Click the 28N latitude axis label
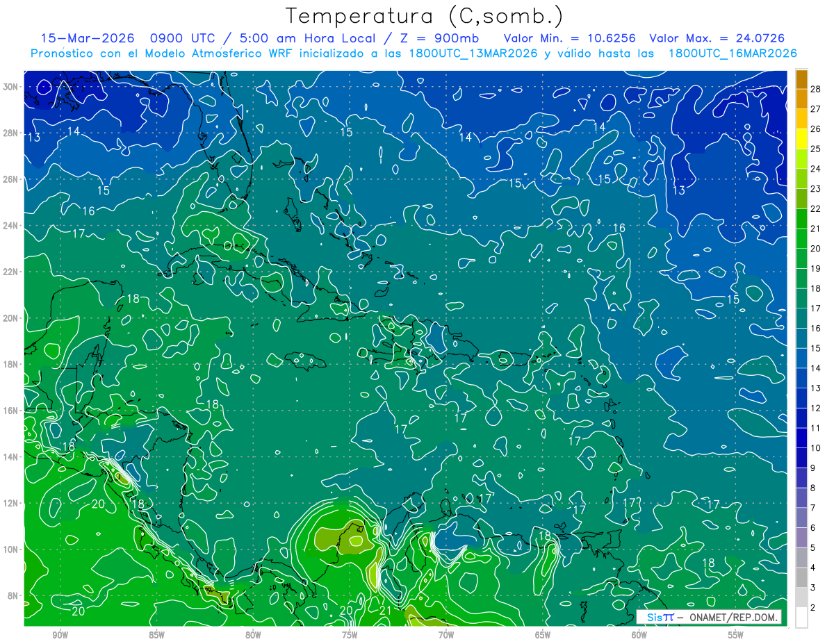Screen dimensions: 834x644 pyautogui.click(x=11, y=133)
